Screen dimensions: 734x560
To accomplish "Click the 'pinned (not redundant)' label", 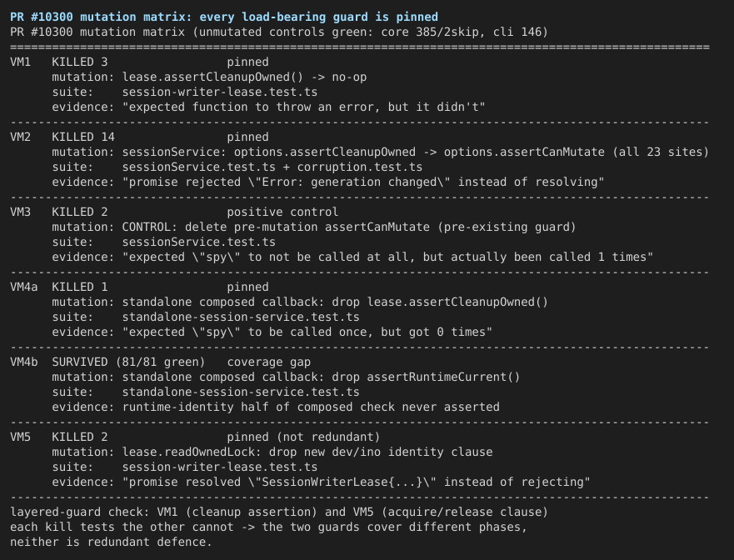I will point(304,437).
